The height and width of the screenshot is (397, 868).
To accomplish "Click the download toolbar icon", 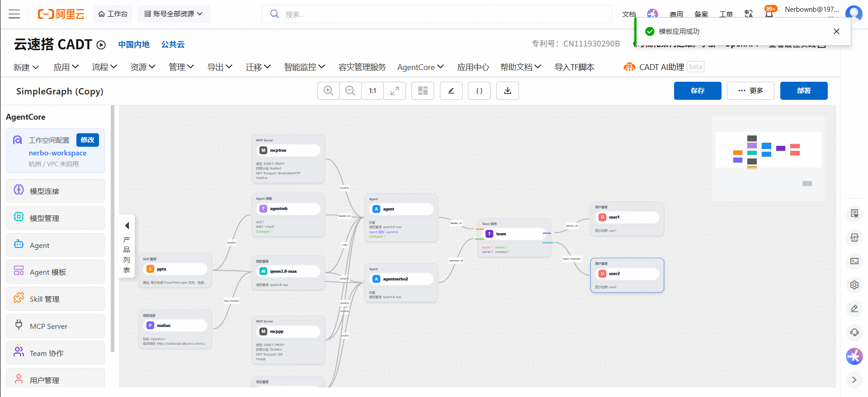I will click(508, 91).
